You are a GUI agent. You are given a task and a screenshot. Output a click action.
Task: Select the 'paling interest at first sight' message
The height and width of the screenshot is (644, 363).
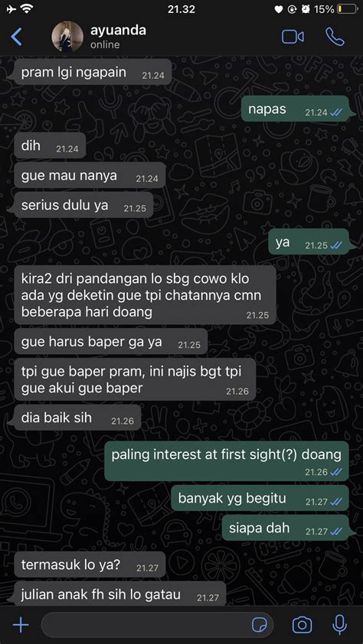tap(227, 461)
